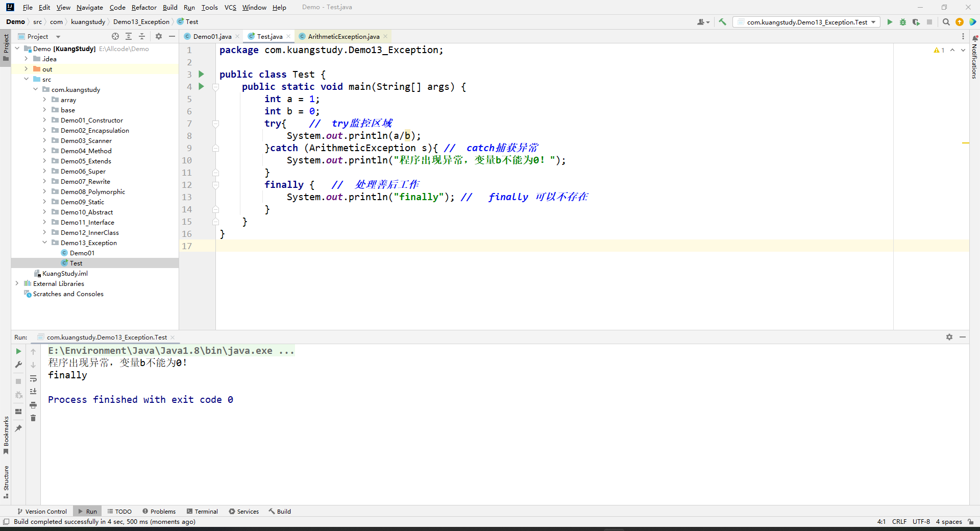
Task: Change UTF-8 file encoding in status bar
Action: point(921,522)
